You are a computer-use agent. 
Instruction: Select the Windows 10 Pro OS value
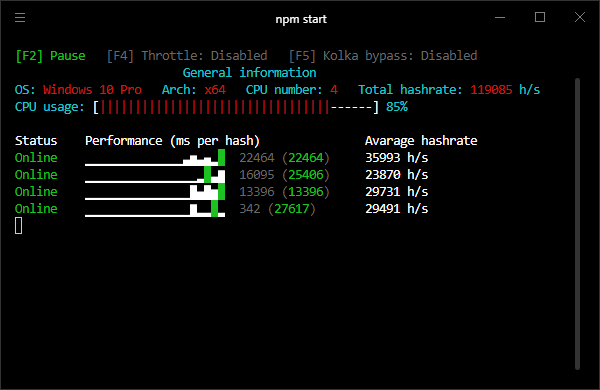[92, 90]
